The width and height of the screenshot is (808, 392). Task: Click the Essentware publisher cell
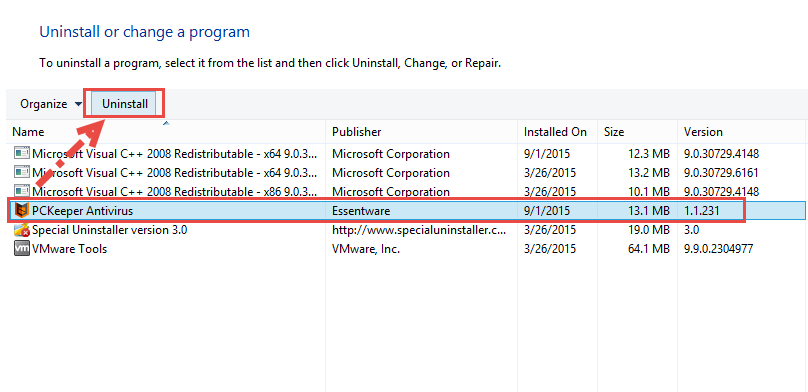click(x=361, y=211)
